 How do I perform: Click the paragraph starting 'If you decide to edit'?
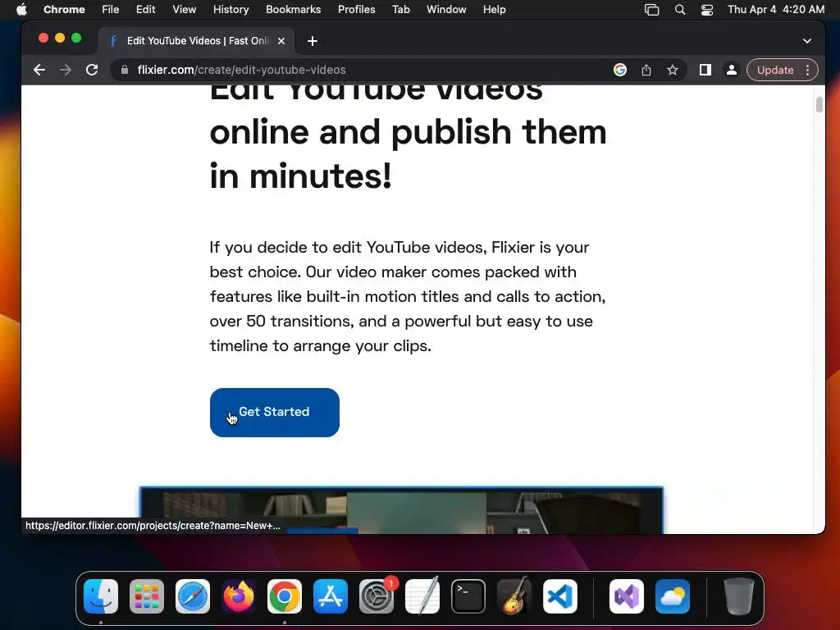pyautogui.click(x=407, y=296)
